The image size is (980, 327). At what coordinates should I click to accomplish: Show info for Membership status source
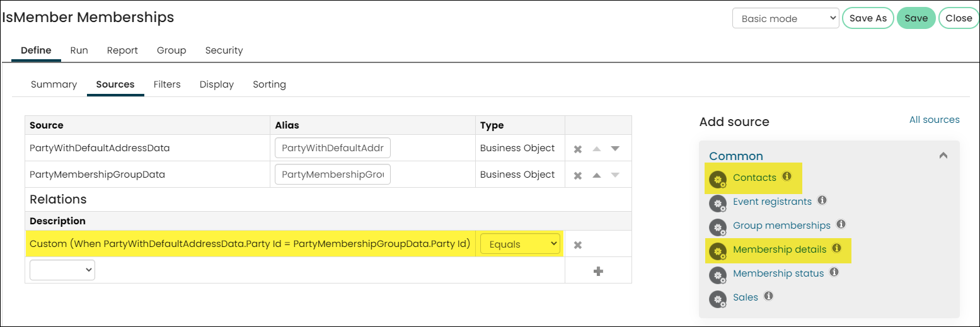834,272
